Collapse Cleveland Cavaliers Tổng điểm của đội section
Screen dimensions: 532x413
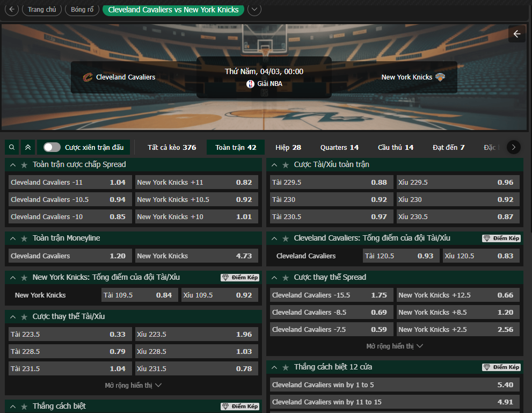point(274,238)
